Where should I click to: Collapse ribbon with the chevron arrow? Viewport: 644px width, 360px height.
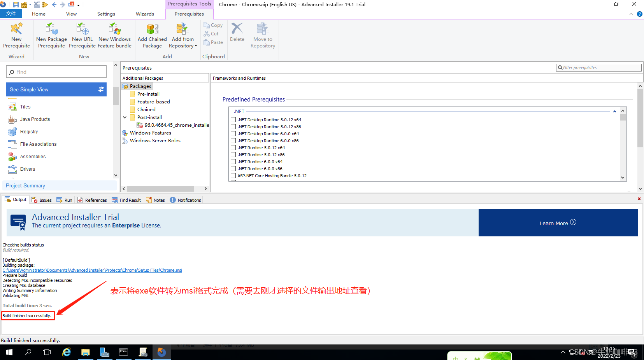click(x=631, y=14)
